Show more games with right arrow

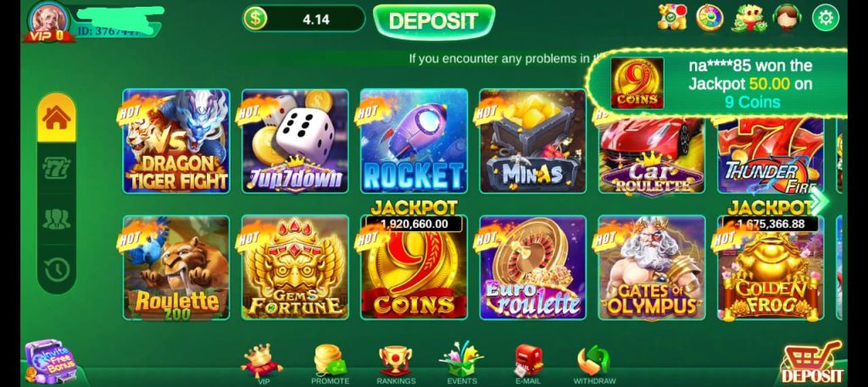pyautogui.click(x=819, y=200)
